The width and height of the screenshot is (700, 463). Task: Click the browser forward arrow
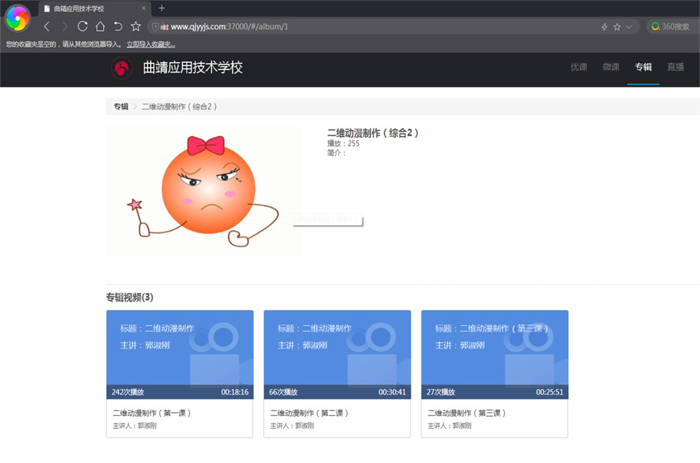[x=65, y=27]
